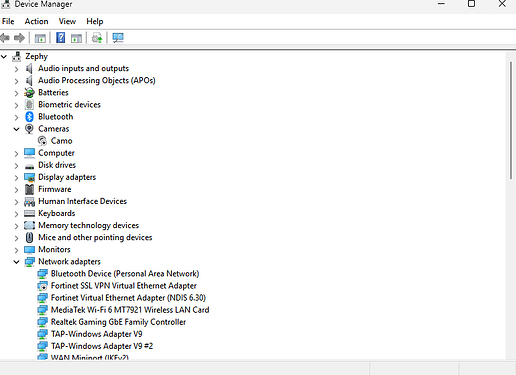Click the Batteries category icon
The width and height of the screenshot is (516, 375).
point(29,93)
